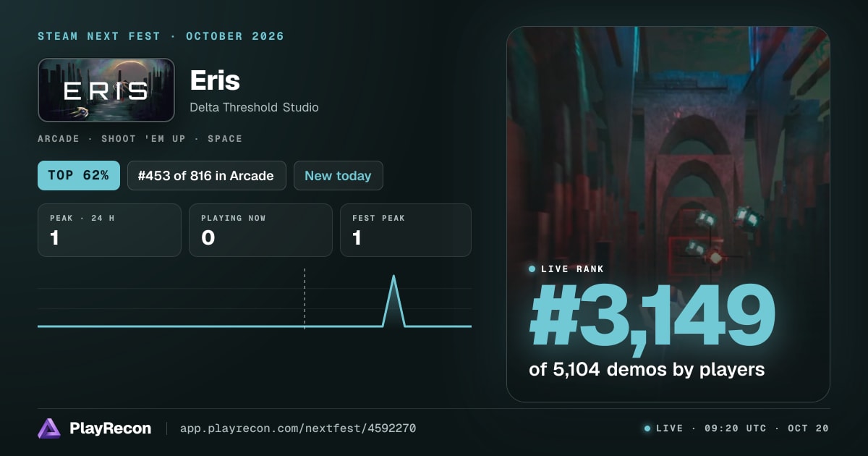Viewport: 868px width, 456px height.
Task: Click the dot beside LIVE RANK
Action: pyautogui.click(x=532, y=269)
